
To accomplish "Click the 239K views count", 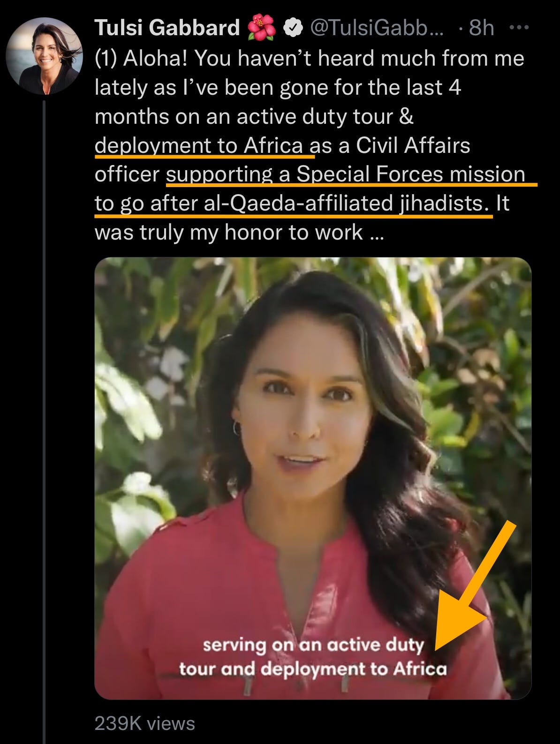I will click(144, 723).
